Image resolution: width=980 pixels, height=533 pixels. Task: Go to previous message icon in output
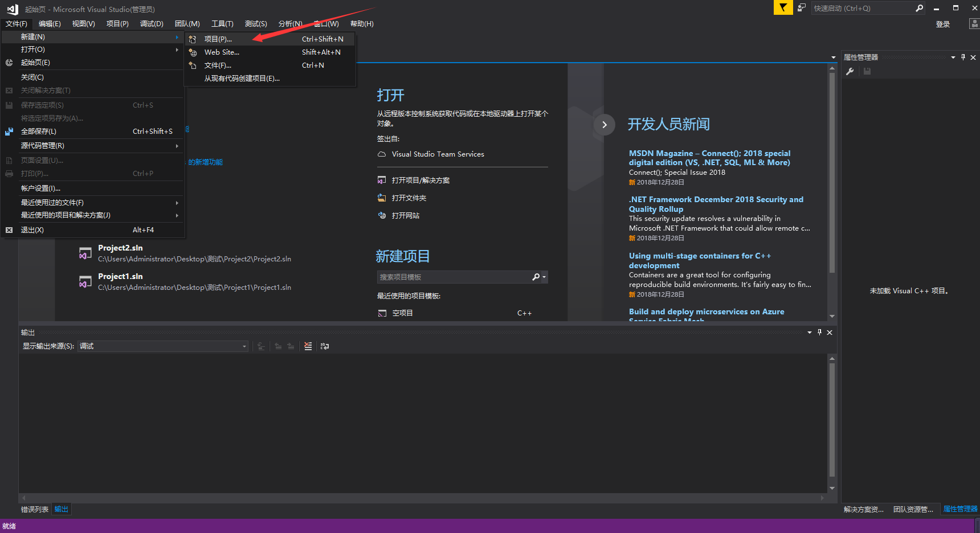click(x=278, y=346)
